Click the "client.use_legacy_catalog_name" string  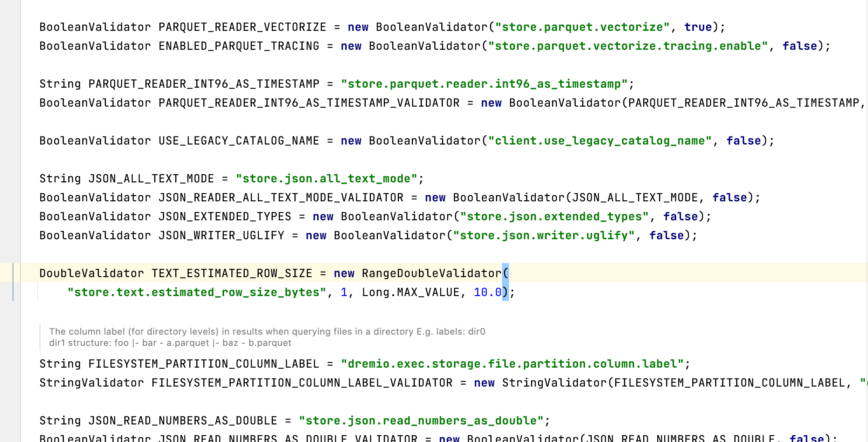click(600, 141)
